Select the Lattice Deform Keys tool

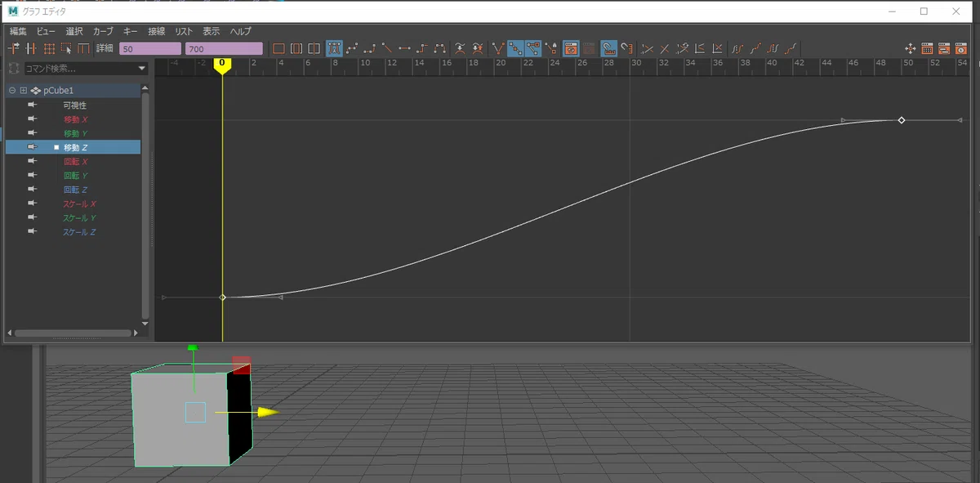click(49, 48)
